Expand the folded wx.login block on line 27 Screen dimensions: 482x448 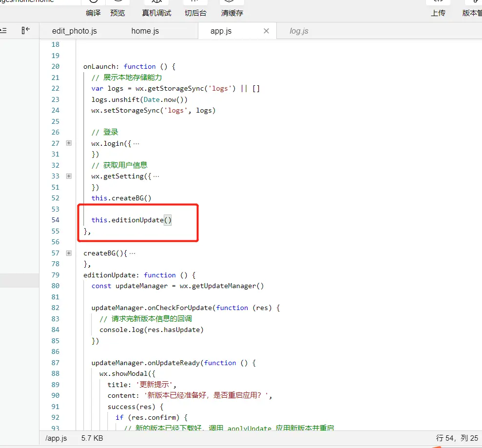(x=69, y=143)
